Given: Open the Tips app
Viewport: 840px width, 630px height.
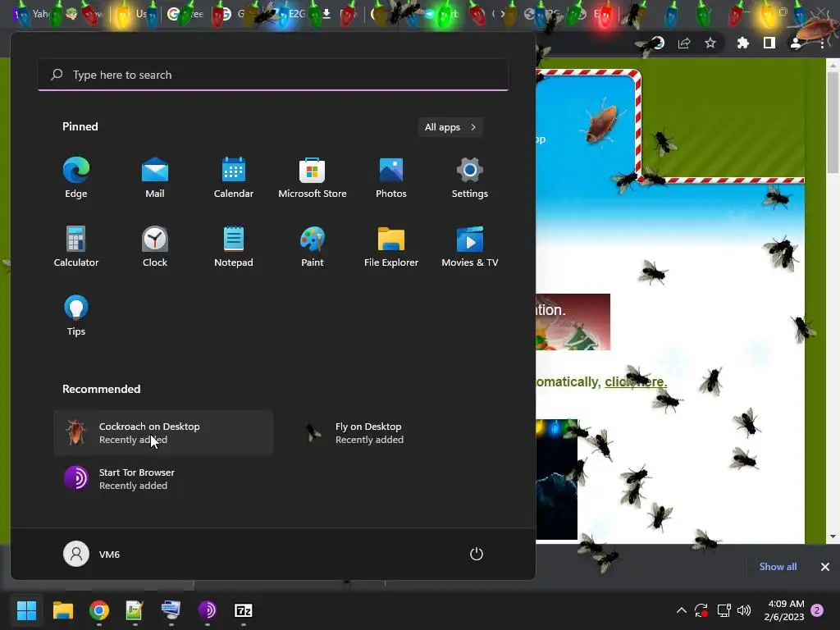Looking at the screenshot, I should (x=76, y=316).
